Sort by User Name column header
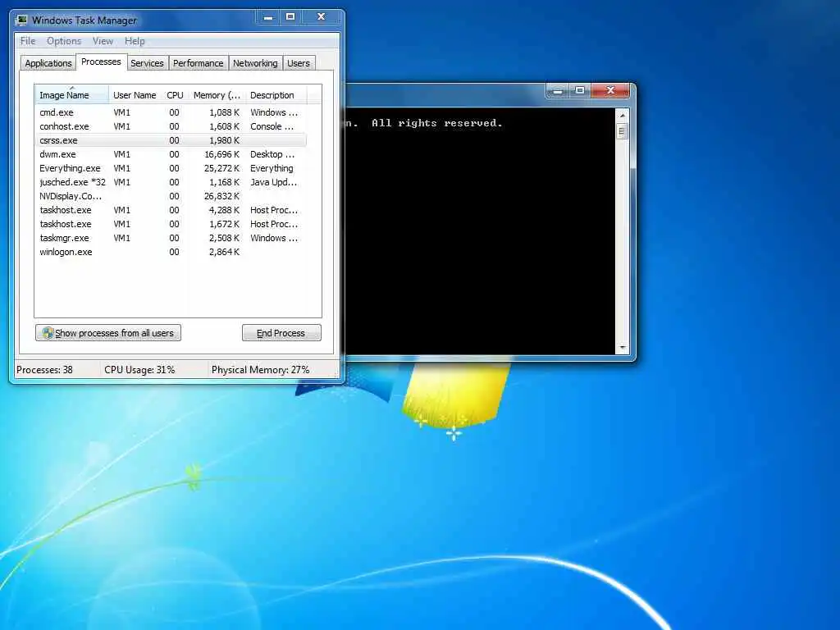Screen dimensions: 840x630 (x=135, y=95)
